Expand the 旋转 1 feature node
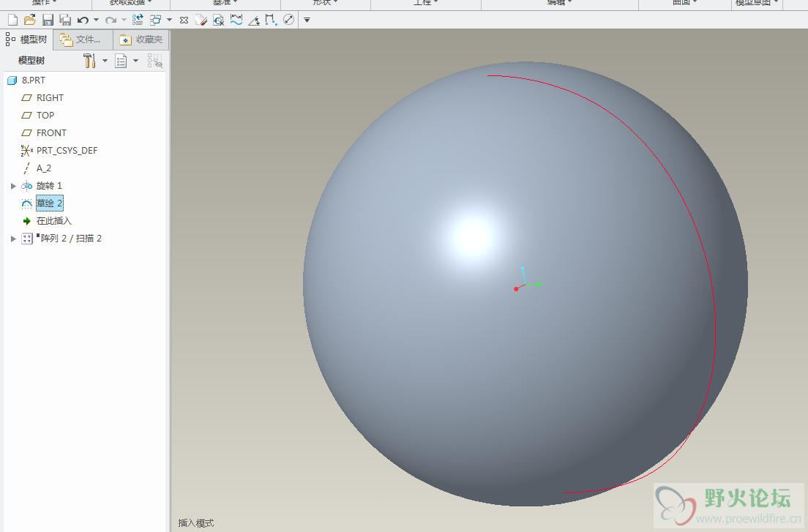Viewport: 808px width, 532px height. tap(13, 186)
